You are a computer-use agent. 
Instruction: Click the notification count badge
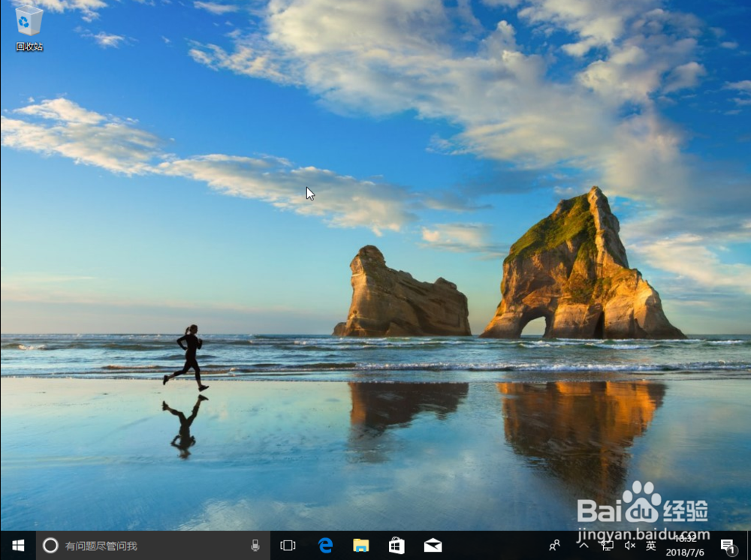pyautogui.click(x=732, y=552)
